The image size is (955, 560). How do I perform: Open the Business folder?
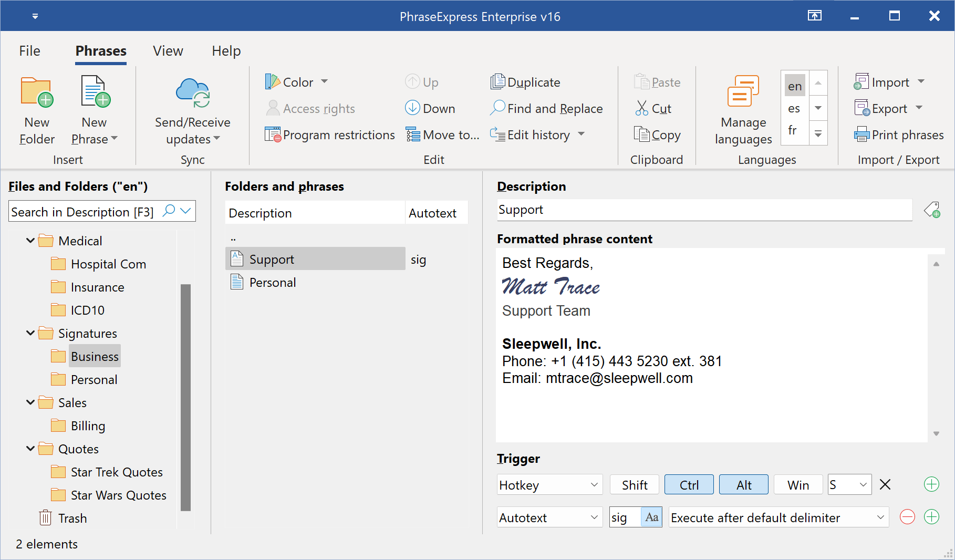95,356
